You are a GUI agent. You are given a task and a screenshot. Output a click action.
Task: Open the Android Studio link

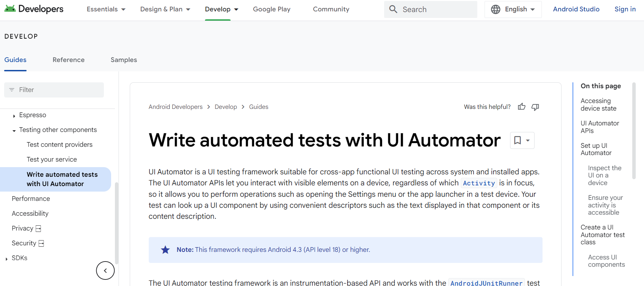click(x=576, y=9)
